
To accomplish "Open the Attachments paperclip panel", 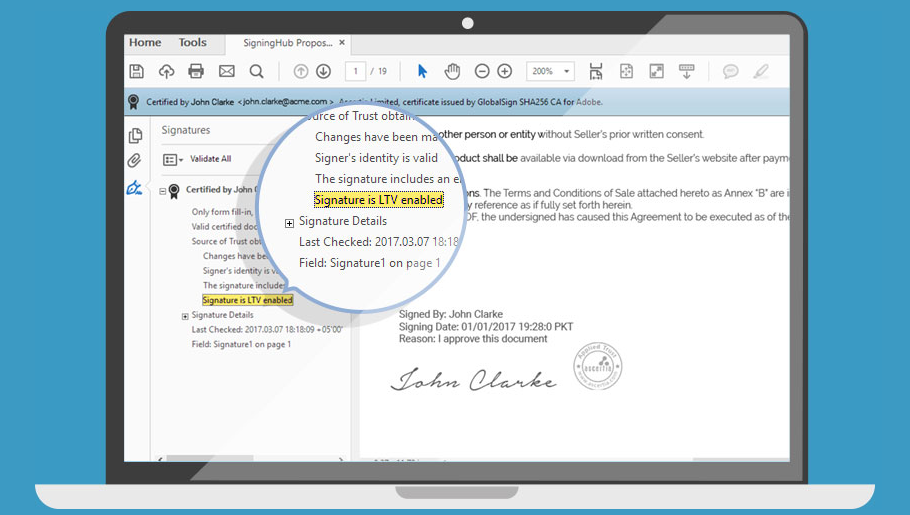I will click(135, 161).
